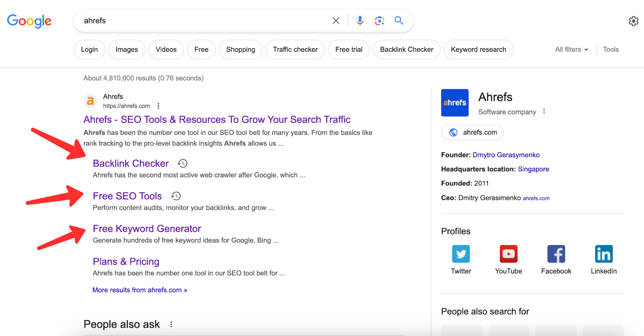
Task: Submit search with magnifier icon
Action: tap(398, 20)
